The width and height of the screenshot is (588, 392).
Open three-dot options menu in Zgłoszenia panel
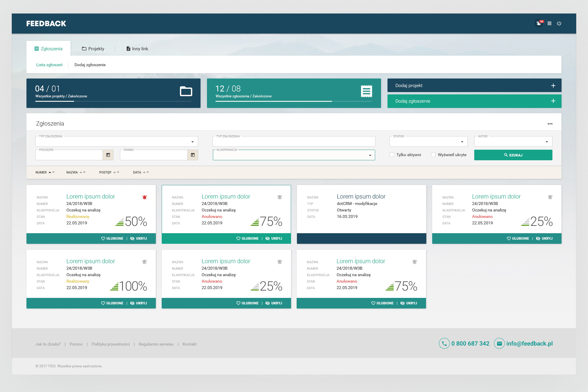(550, 124)
